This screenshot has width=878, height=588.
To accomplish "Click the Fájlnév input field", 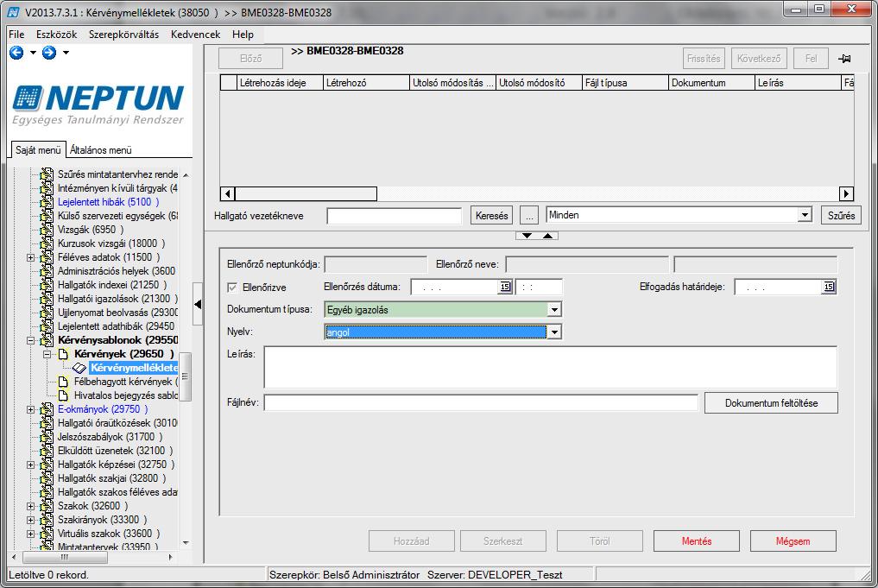I will tap(481, 402).
